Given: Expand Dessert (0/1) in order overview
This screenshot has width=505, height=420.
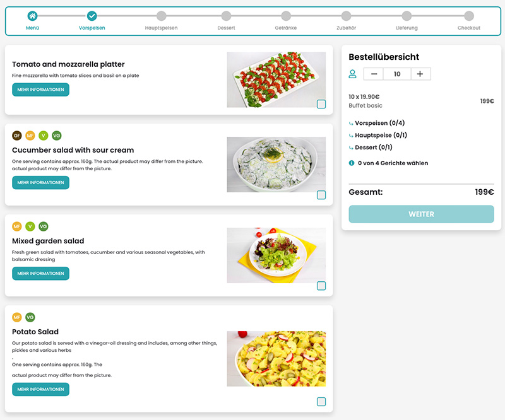Looking at the screenshot, I should point(371,148).
